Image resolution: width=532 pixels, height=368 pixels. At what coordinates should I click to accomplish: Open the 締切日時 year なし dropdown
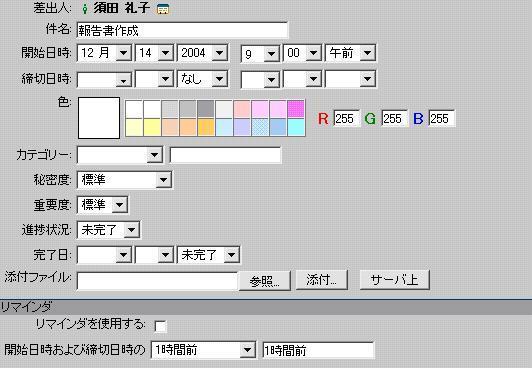tap(203, 79)
